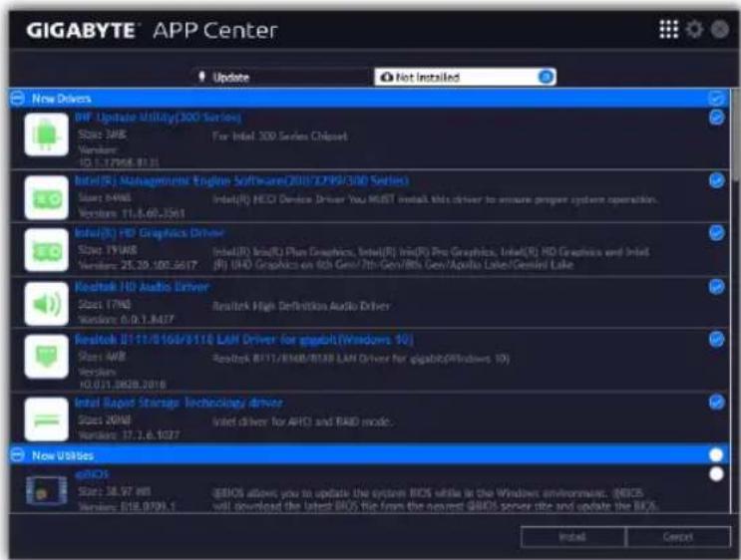
Task: Uncheck INF Update Utility checkbox
Action: (x=716, y=118)
